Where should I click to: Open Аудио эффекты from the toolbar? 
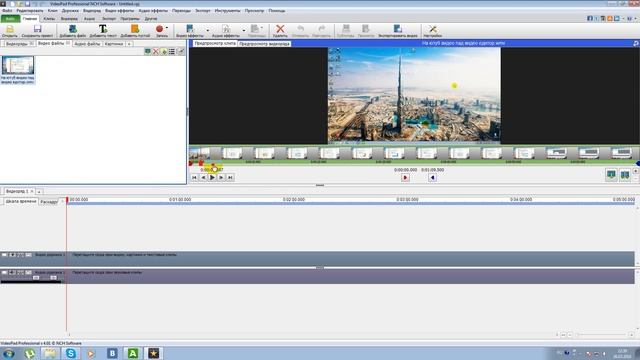coord(226,31)
